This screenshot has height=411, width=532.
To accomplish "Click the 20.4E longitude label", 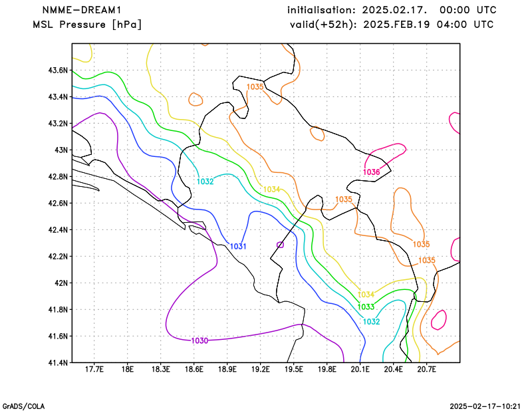I will click(393, 369).
